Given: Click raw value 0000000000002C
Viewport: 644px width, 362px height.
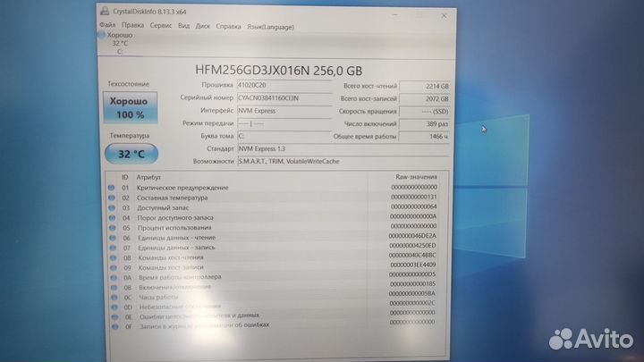Looking at the screenshot, I should point(412,303).
